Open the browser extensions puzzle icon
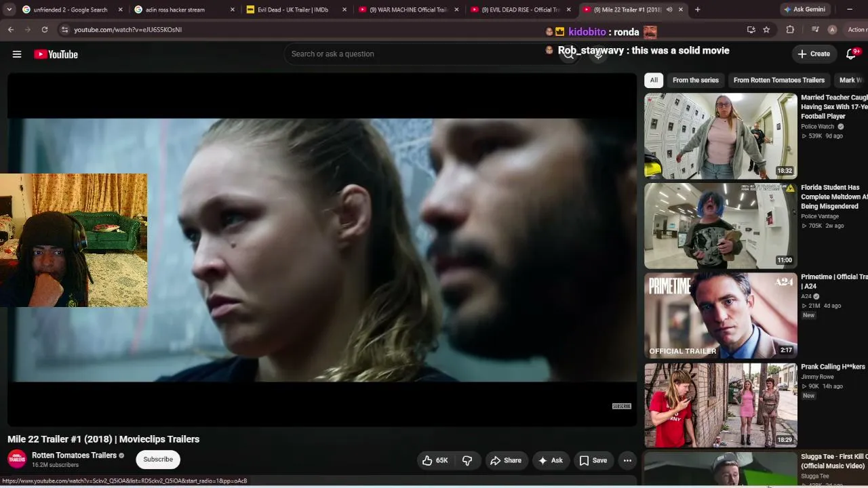This screenshot has width=868, height=488. (x=790, y=30)
